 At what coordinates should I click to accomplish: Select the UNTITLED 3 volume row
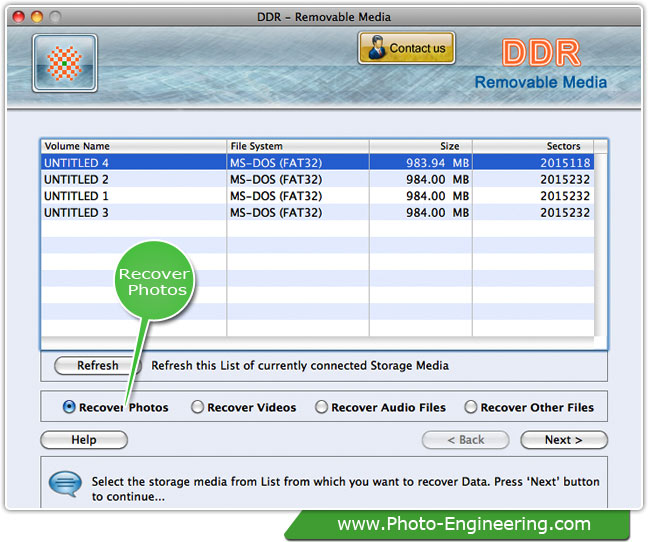[x=317, y=212]
